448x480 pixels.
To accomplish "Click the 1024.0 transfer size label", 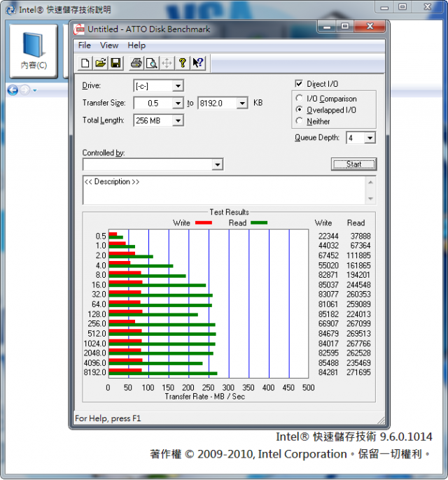I will click(94, 344).
